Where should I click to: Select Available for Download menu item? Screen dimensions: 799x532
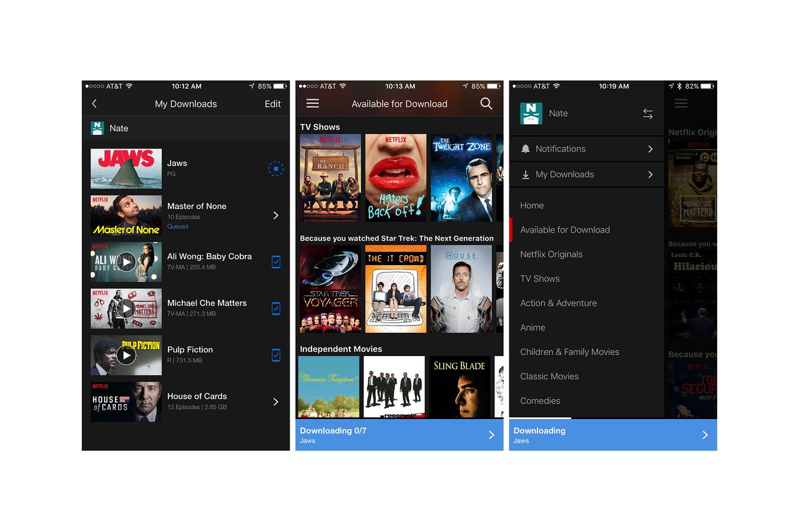point(565,230)
